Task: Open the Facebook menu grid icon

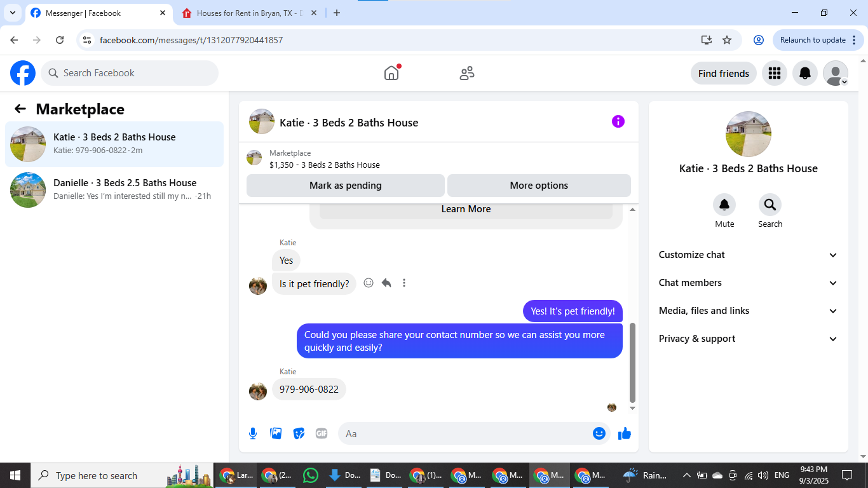Action: coord(775,73)
